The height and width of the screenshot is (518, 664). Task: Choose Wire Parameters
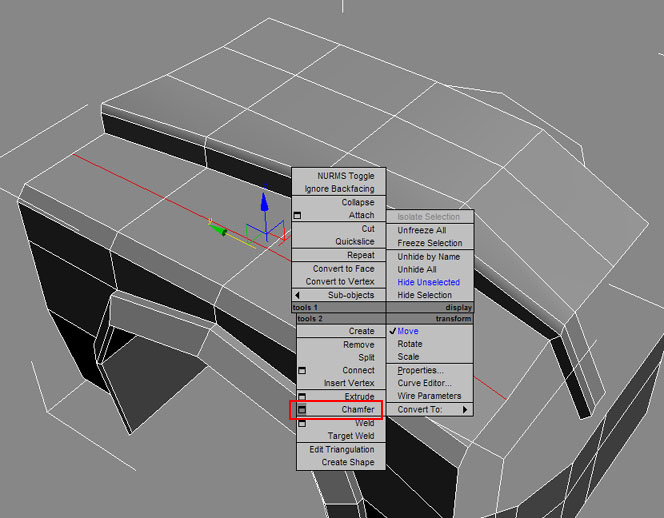coord(429,396)
